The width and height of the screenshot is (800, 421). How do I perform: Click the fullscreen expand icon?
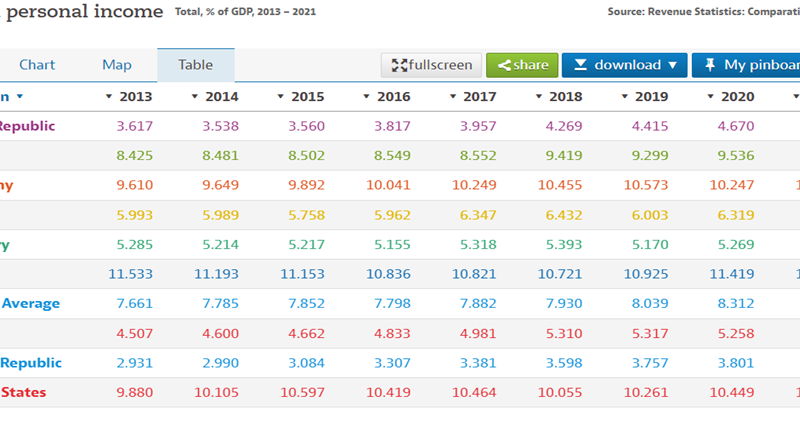click(x=398, y=65)
